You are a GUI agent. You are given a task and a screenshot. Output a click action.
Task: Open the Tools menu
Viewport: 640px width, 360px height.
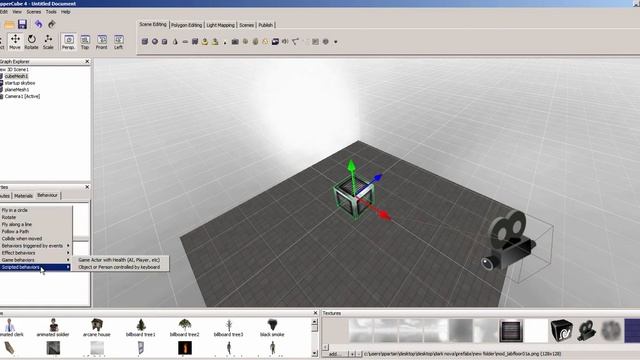click(51, 12)
